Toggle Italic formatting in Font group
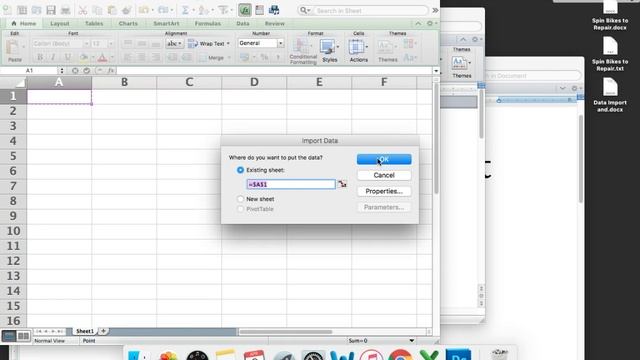Viewport: 640px width, 360px height. pyautogui.click(x=53, y=58)
